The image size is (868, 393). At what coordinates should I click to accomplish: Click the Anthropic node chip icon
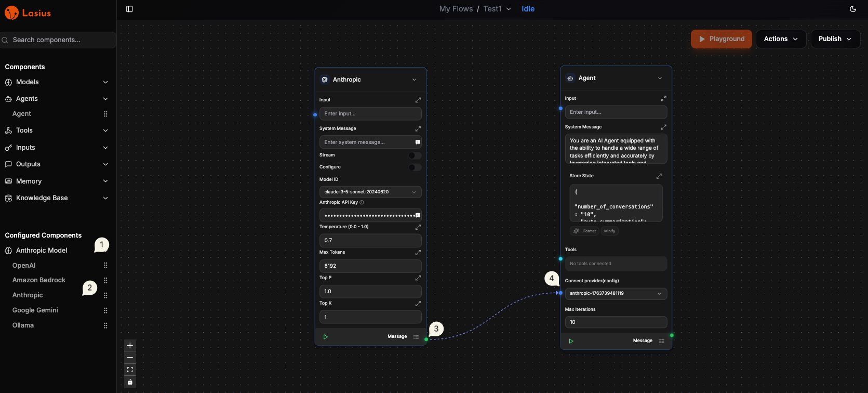(x=325, y=80)
